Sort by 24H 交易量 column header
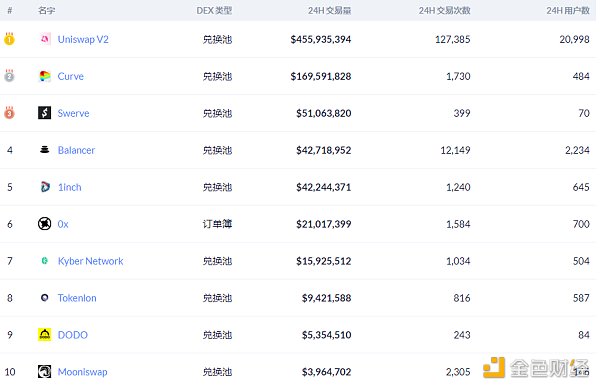Viewport: 600px width, 389px height. (329, 11)
